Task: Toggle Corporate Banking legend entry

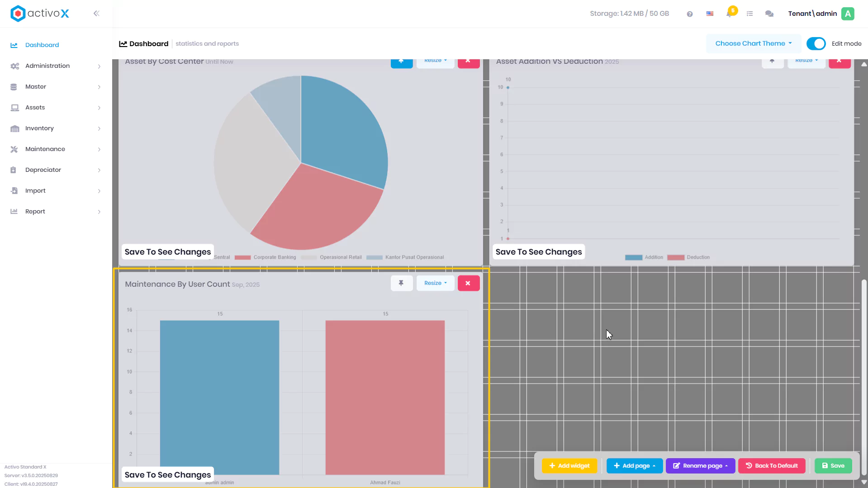Action: click(x=265, y=257)
